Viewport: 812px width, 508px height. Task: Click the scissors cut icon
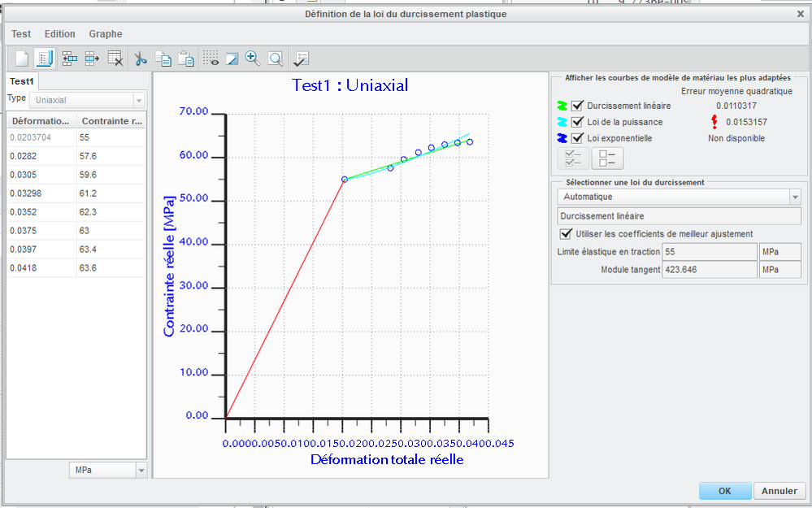(140, 59)
